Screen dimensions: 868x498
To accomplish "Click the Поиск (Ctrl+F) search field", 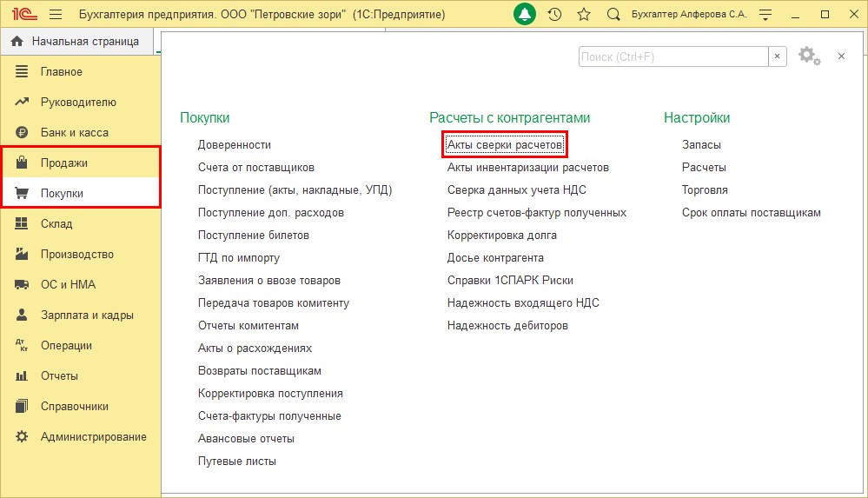I will point(673,56).
